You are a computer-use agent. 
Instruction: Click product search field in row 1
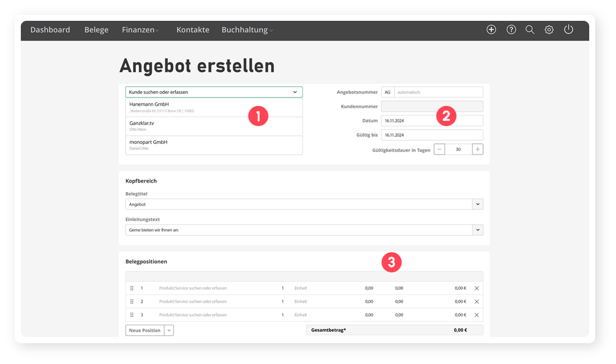pos(193,288)
